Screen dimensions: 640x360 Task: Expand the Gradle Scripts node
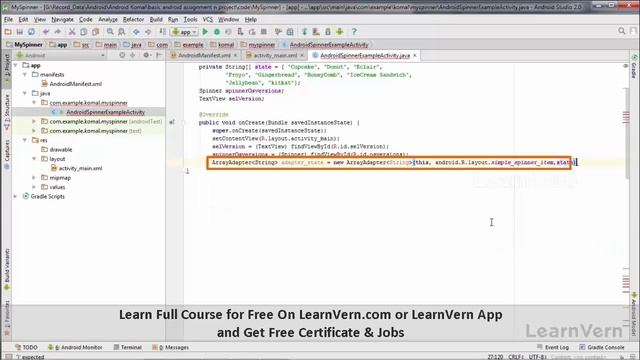point(16,196)
